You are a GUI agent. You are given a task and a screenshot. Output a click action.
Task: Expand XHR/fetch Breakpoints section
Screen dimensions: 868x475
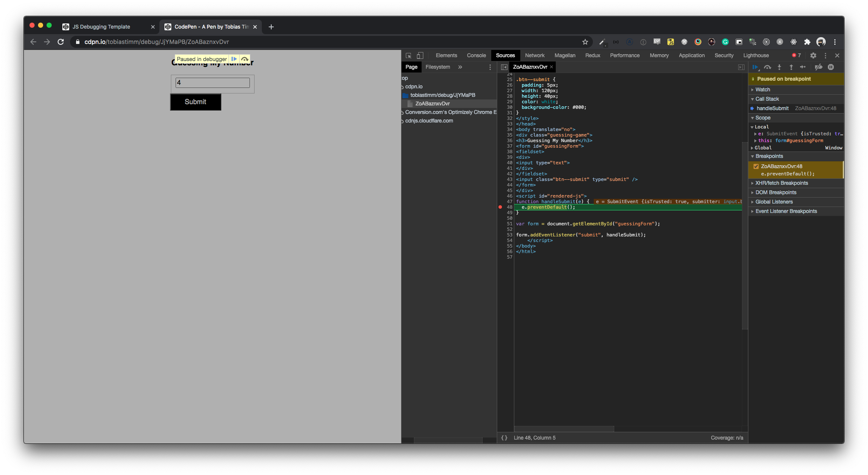click(796, 183)
